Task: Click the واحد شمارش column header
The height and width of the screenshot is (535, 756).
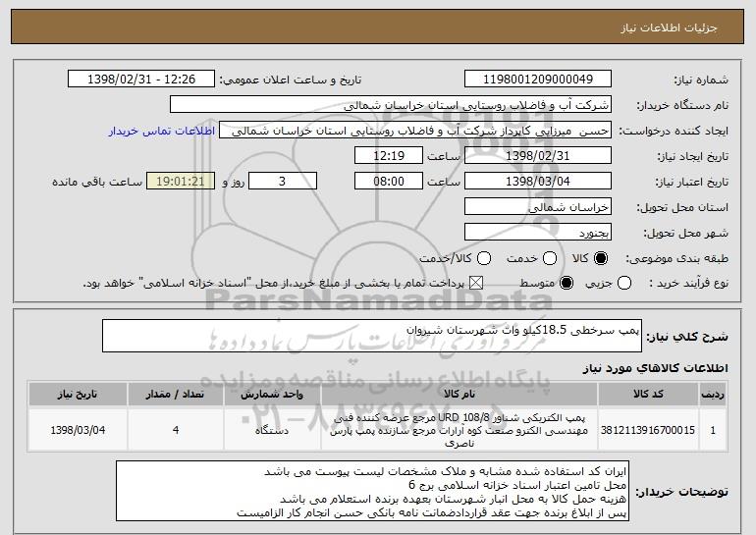Action: 272,395
